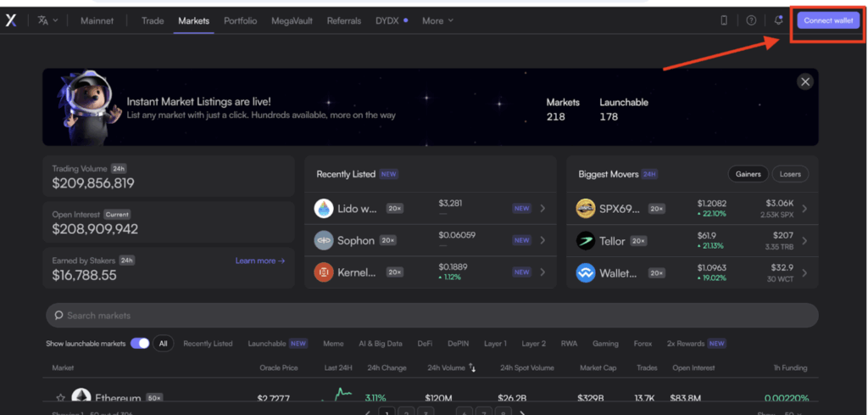Viewport: 868px width, 415px height.
Task: Open the help question mark icon
Action: tap(751, 20)
